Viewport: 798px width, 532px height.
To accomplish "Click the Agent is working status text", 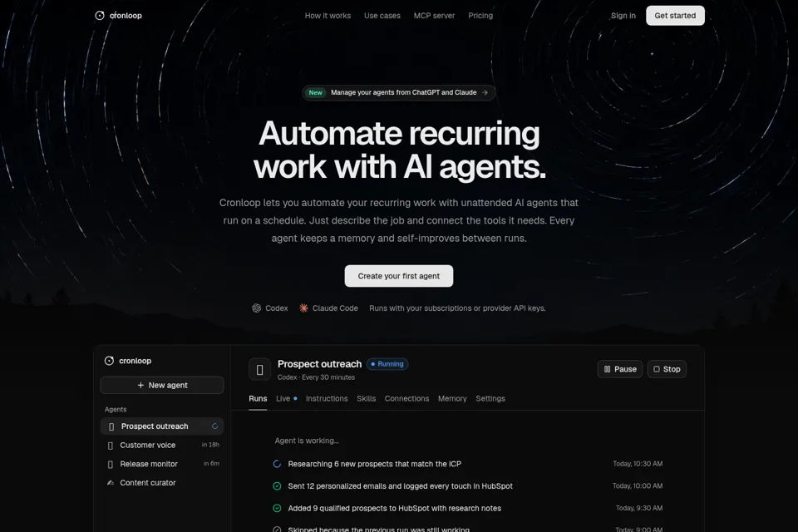I will (x=307, y=441).
